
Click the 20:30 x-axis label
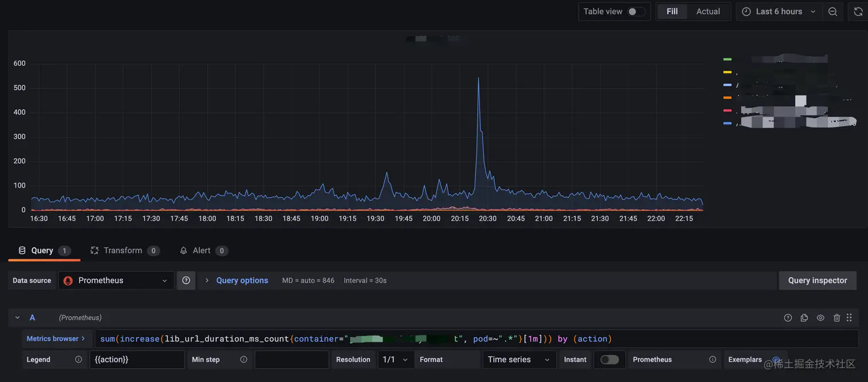coord(488,219)
